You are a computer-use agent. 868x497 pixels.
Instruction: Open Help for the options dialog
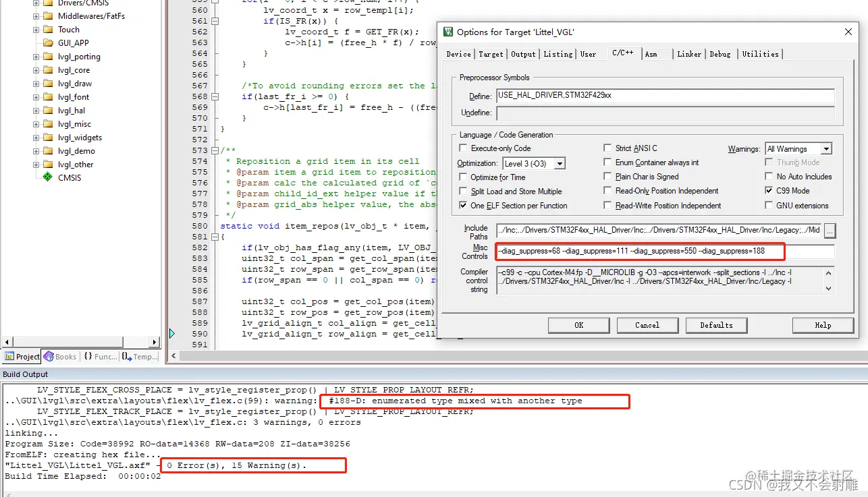[823, 325]
